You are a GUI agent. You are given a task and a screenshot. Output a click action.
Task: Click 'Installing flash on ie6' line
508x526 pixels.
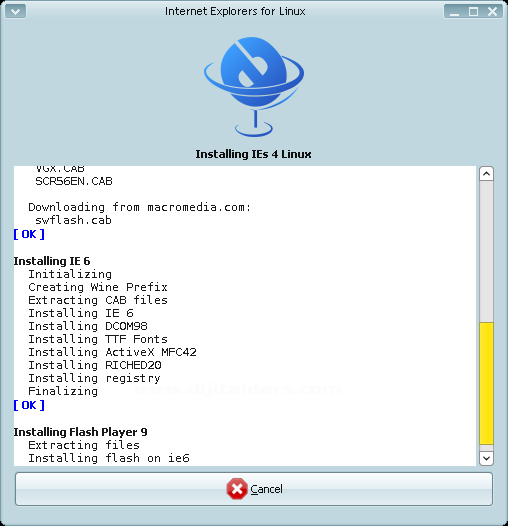point(109,458)
